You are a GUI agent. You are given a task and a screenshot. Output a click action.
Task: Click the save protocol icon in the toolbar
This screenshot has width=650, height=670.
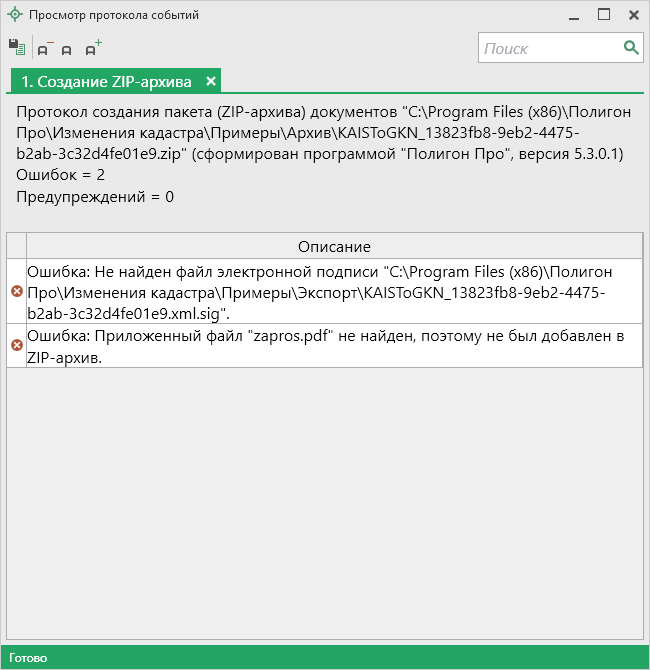click(16, 47)
